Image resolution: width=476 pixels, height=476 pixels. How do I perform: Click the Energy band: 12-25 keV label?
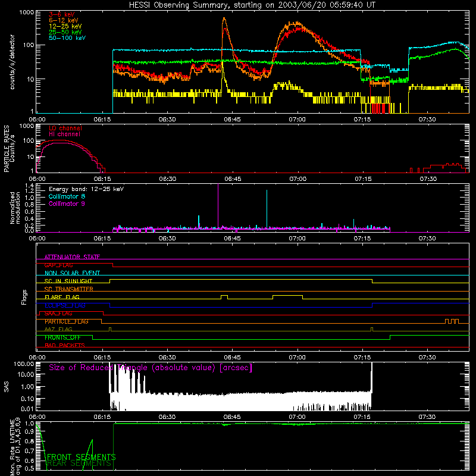86,189
